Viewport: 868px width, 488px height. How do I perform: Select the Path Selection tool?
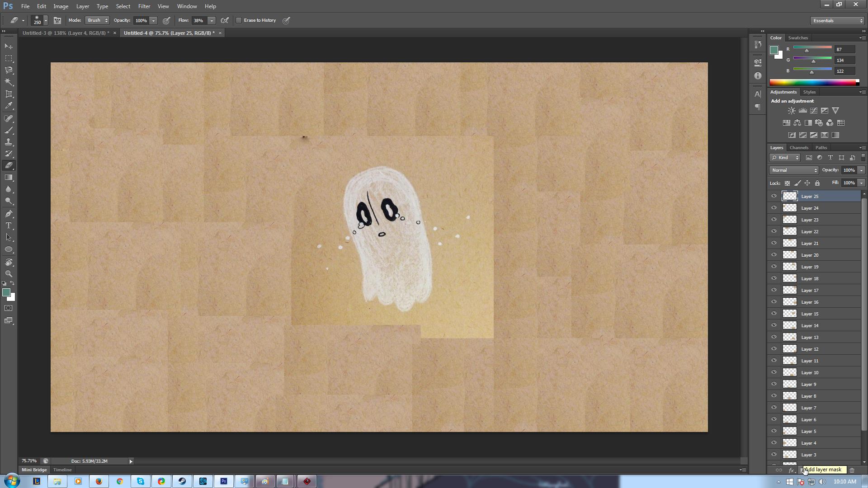point(9,237)
